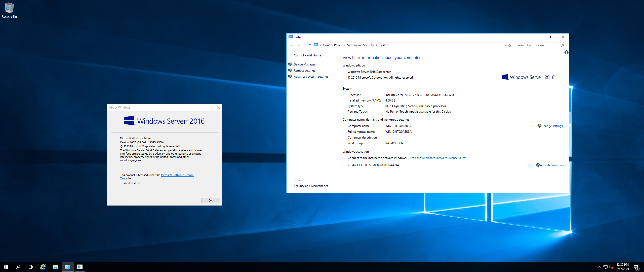Minimize the System window
This screenshot has width=644, height=272.
(540, 37)
